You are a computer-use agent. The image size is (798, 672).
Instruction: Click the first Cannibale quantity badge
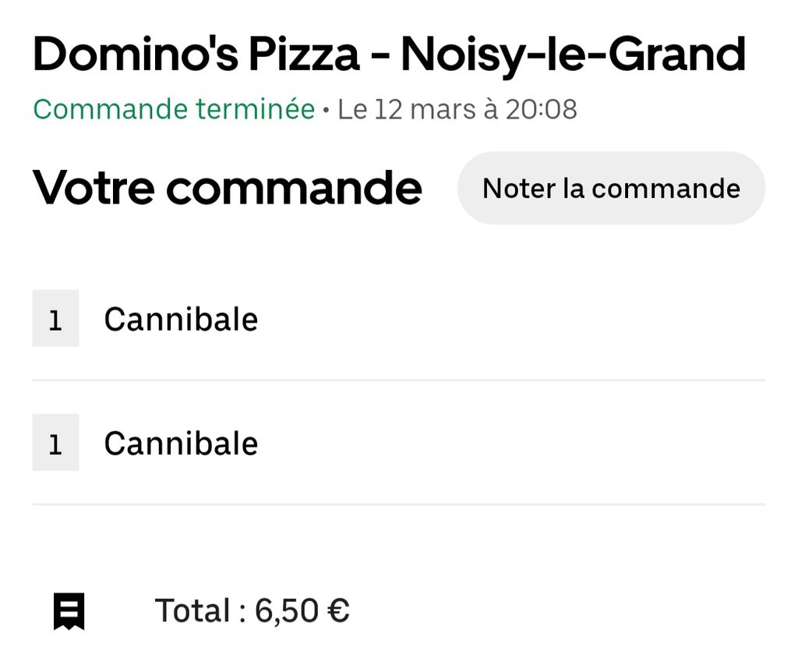tap(55, 319)
